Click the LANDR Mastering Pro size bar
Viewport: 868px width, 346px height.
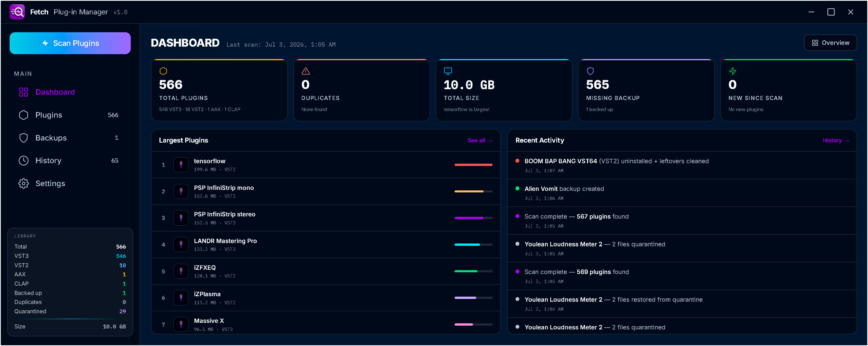click(474, 244)
